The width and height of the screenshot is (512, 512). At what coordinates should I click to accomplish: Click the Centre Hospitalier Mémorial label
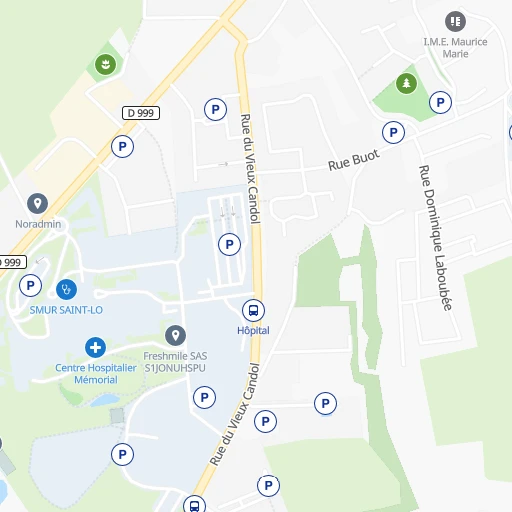click(96, 374)
